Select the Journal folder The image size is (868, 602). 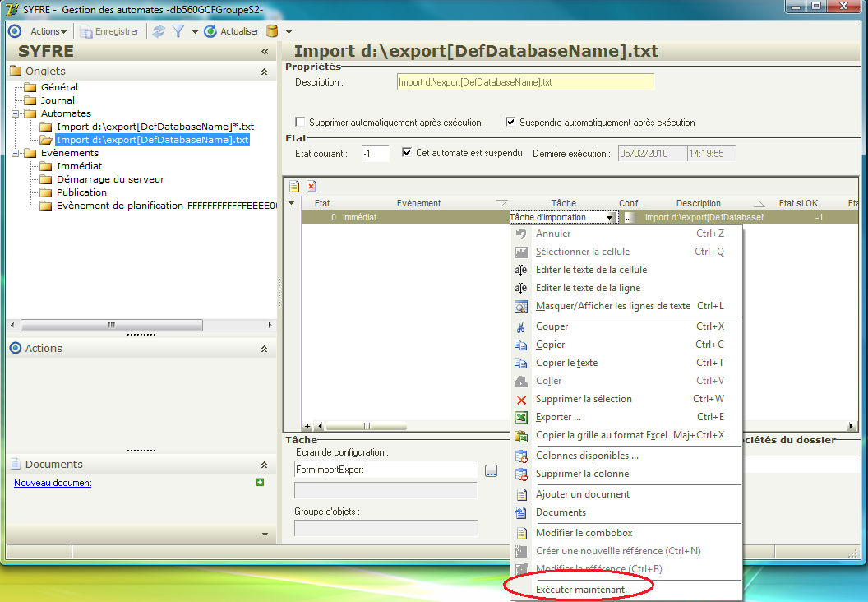click(58, 100)
